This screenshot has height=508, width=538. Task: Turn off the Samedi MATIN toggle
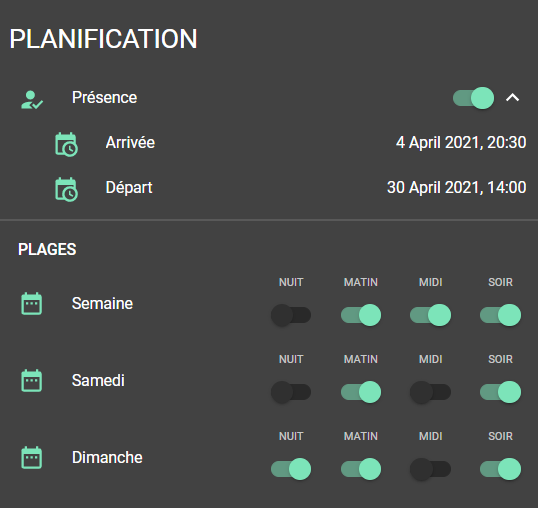coord(361,392)
